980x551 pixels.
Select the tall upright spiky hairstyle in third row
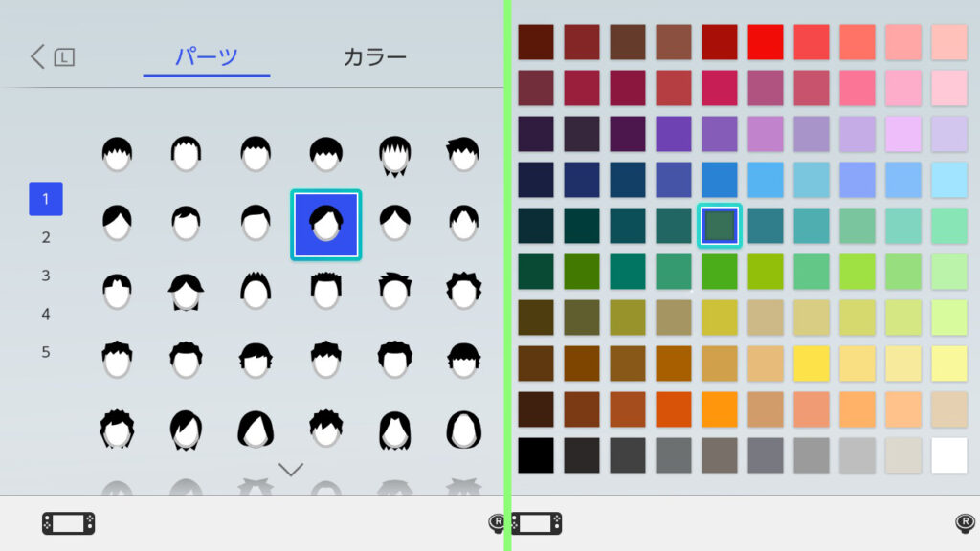(x=256, y=291)
